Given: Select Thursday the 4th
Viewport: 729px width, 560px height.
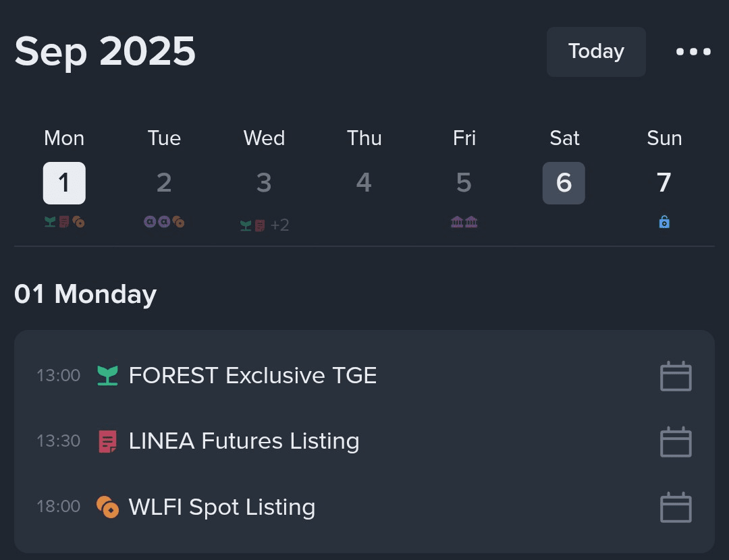Looking at the screenshot, I should pos(364,183).
